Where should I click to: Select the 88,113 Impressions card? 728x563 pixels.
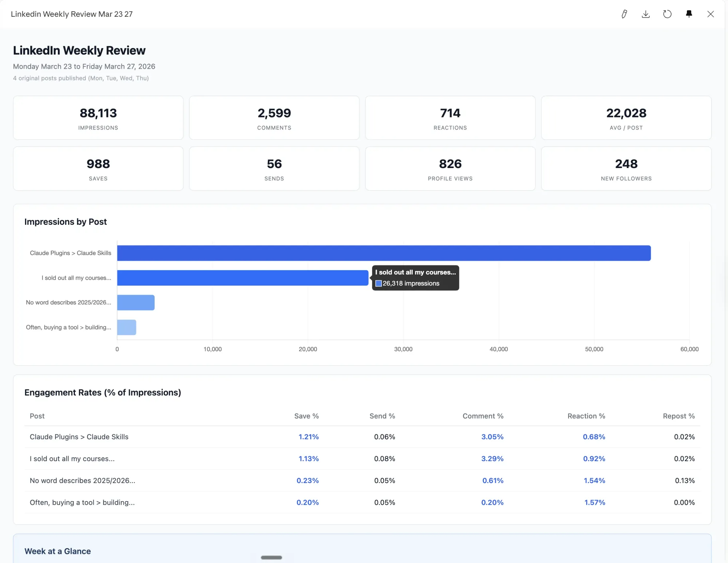pyautogui.click(x=98, y=118)
